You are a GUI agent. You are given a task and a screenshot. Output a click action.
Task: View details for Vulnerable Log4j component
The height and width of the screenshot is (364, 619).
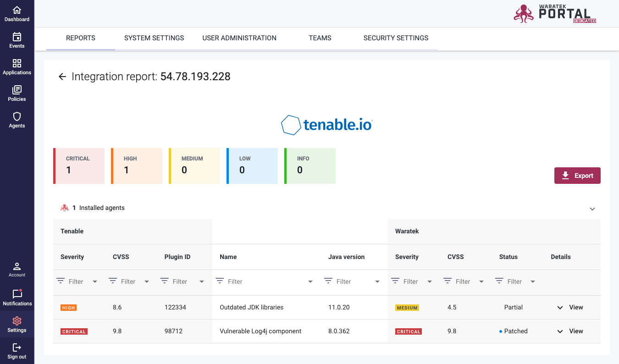tap(576, 331)
